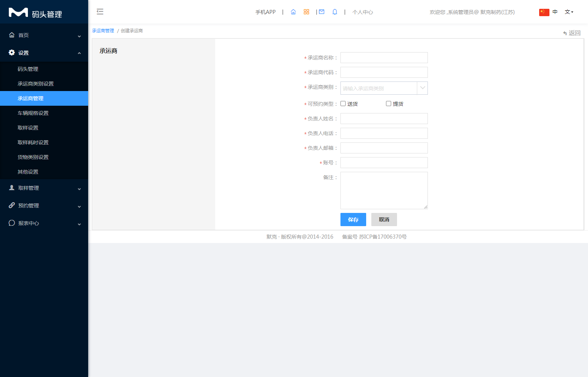
Task: Select 码头管理 in settings submenu
Action: [44, 69]
